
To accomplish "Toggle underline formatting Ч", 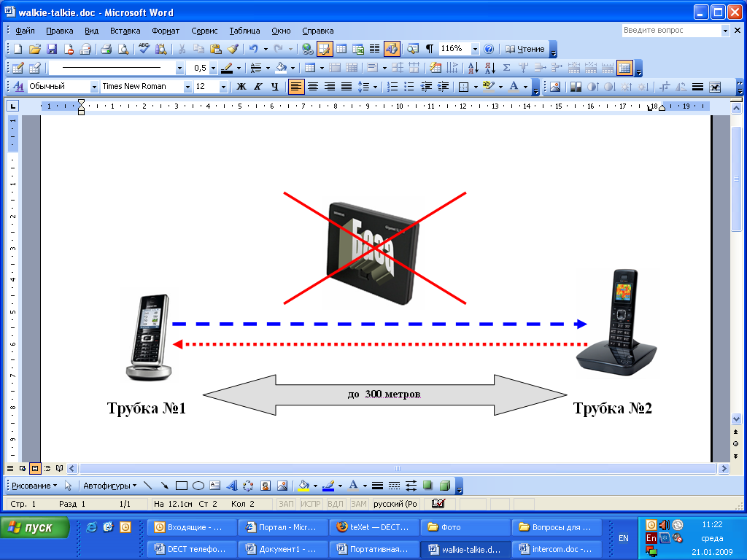I will pyautogui.click(x=275, y=86).
